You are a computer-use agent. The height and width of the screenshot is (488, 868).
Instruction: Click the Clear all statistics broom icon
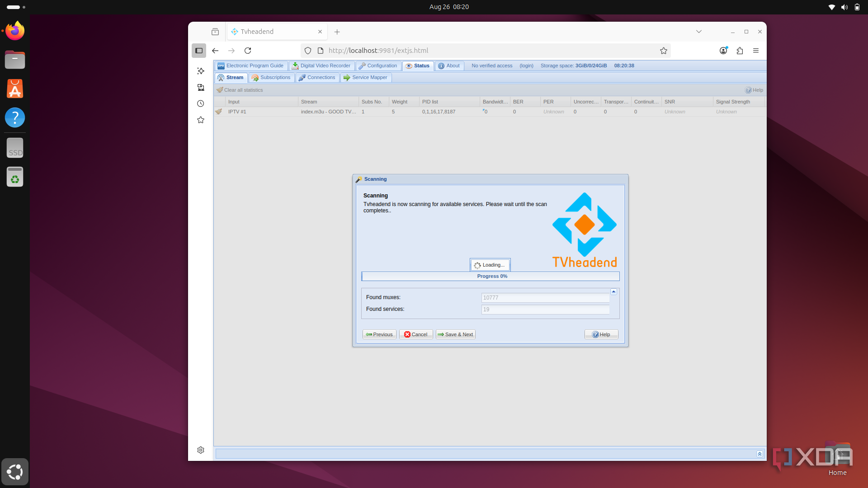point(220,90)
